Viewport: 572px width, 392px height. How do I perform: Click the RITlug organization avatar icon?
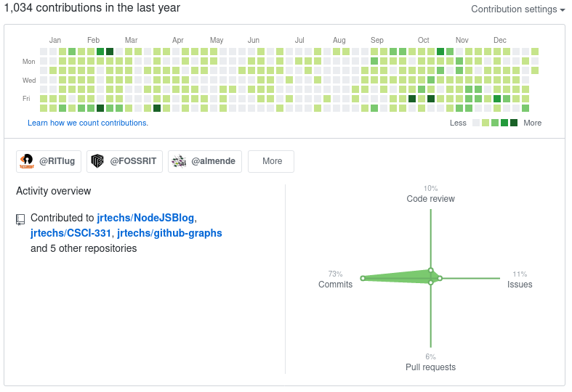tap(27, 161)
